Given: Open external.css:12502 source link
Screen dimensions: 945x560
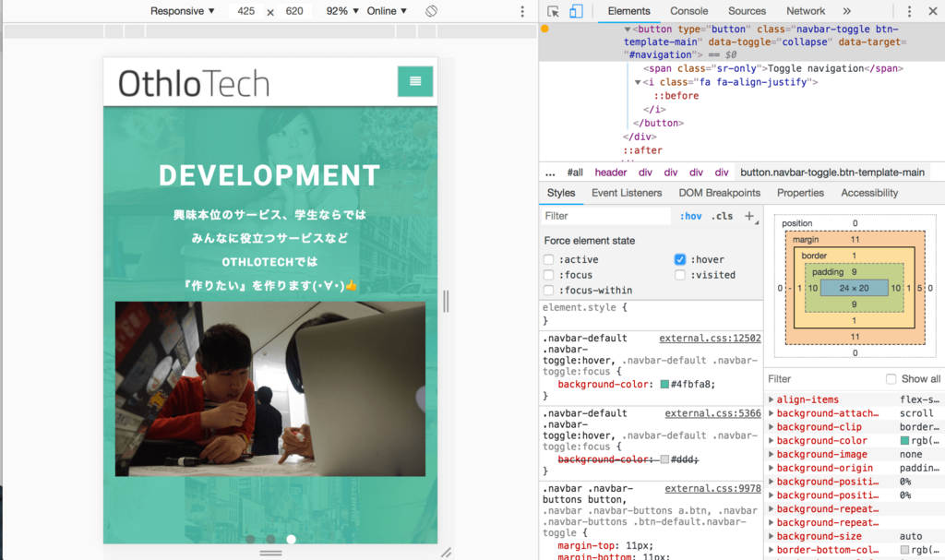Looking at the screenshot, I should point(710,339).
